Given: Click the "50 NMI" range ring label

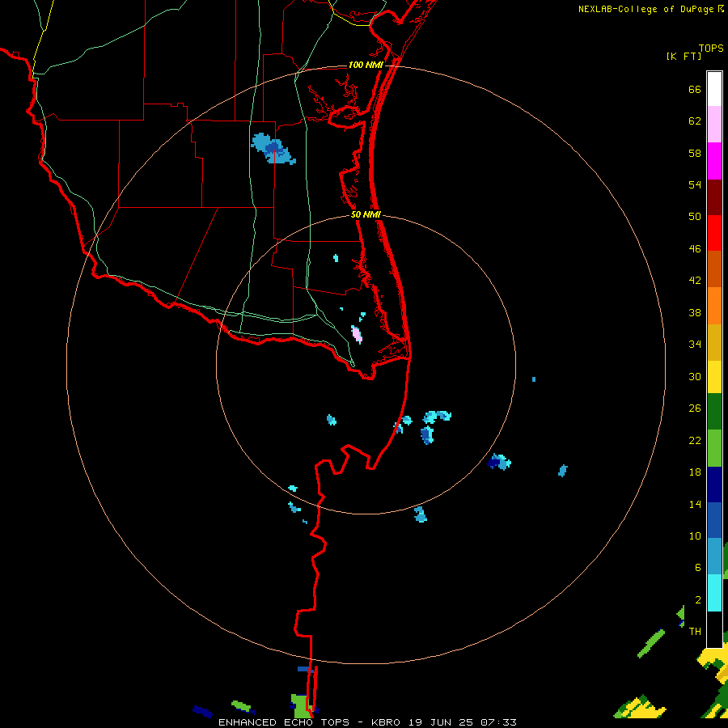Looking at the screenshot, I should 366,214.
